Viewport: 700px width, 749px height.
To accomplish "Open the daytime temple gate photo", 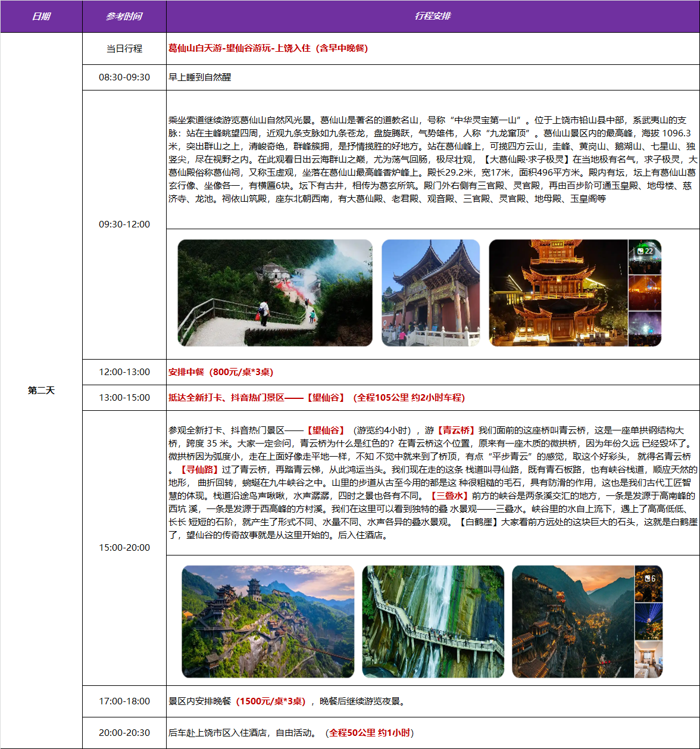I will click(x=430, y=293).
